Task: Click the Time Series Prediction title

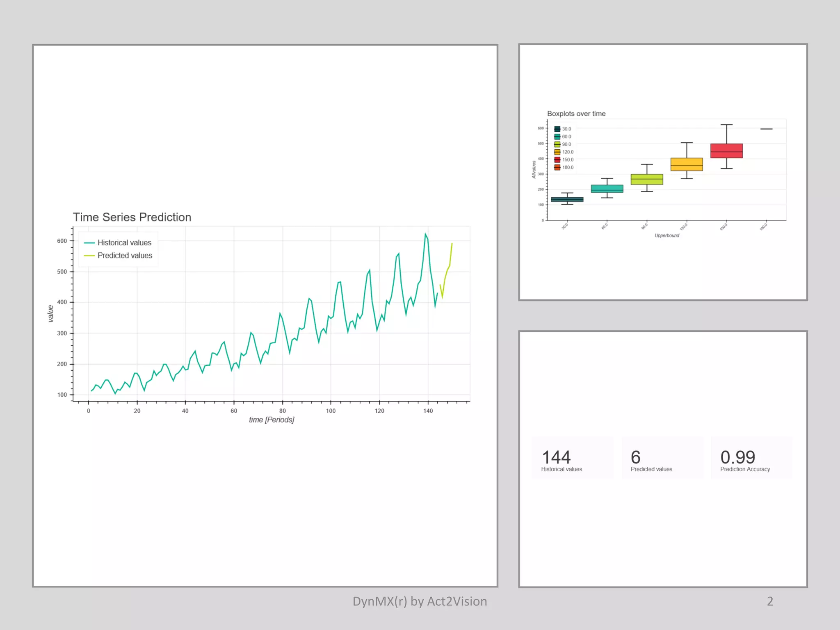Action: pyautogui.click(x=132, y=217)
